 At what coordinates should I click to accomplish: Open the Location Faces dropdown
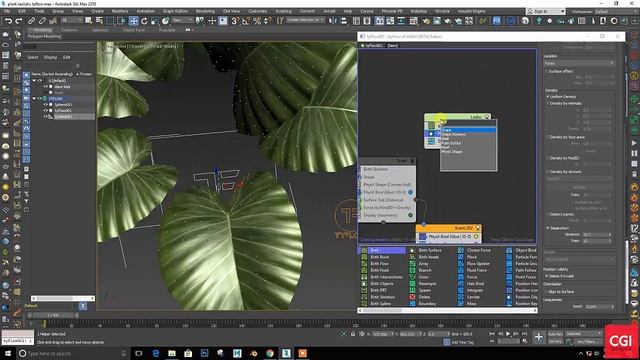(579, 63)
